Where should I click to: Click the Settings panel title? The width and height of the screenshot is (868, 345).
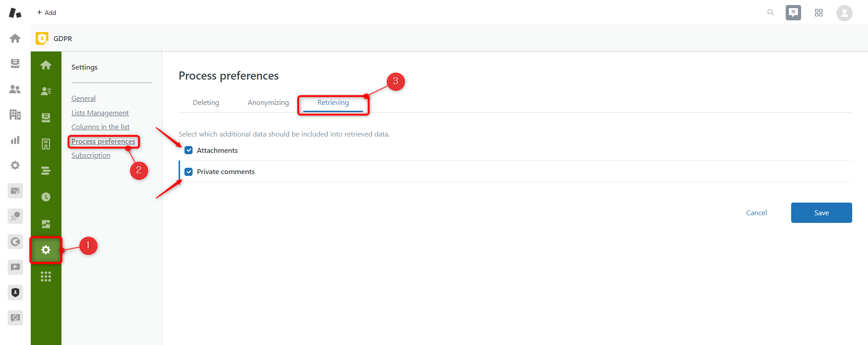(x=85, y=67)
